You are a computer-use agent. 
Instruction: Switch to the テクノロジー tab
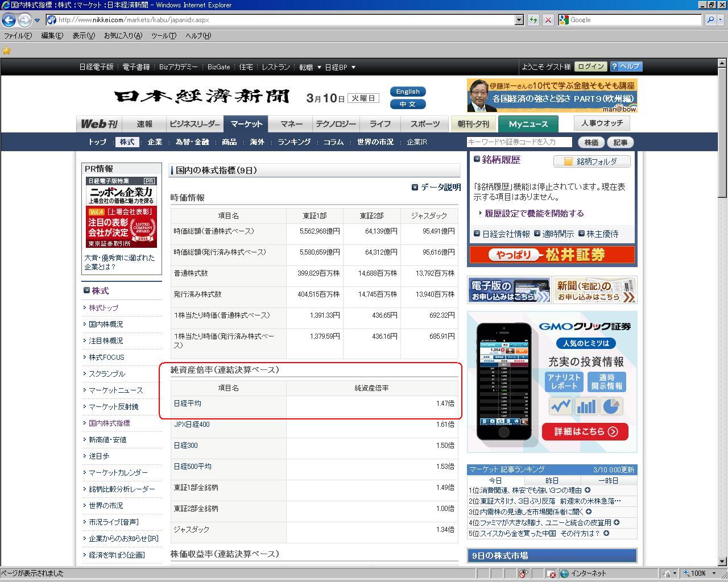(x=336, y=124)
